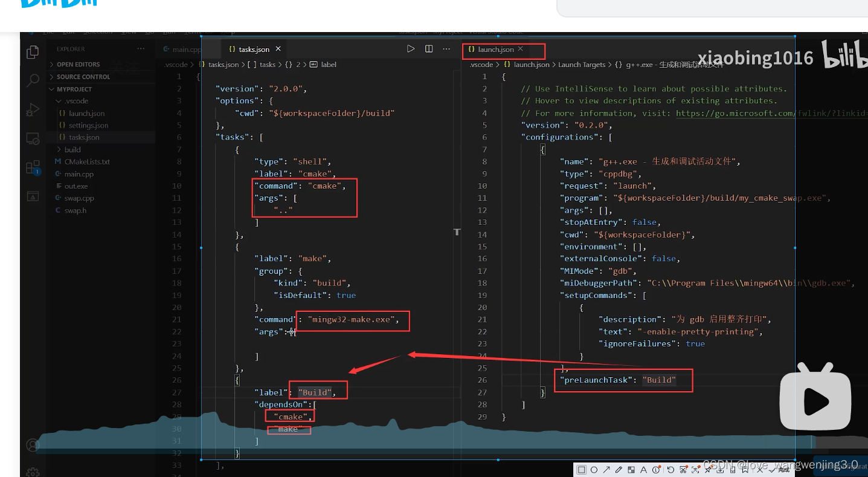Click the "-enable-pretty-printing" text value

699,331
